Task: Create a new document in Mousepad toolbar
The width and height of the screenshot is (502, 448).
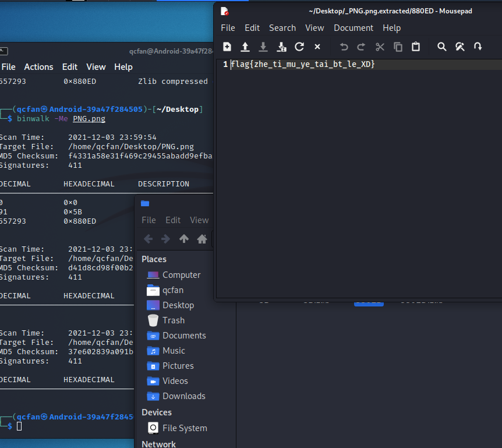Action: (x=227, y=47)
